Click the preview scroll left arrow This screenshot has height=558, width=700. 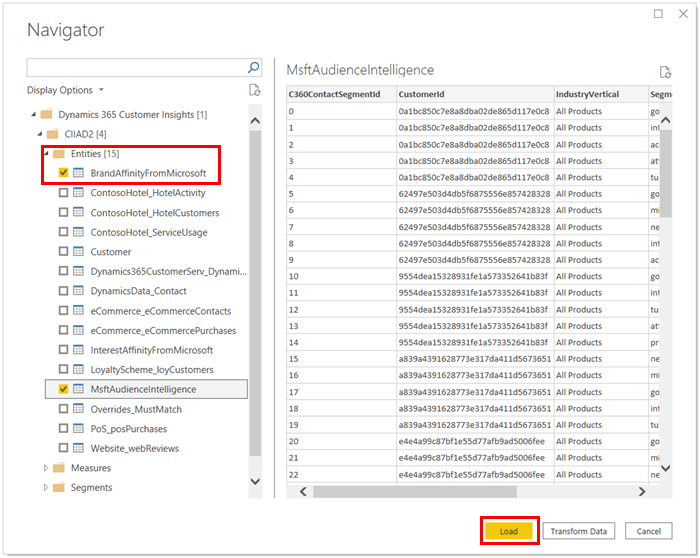pos(303,491)
